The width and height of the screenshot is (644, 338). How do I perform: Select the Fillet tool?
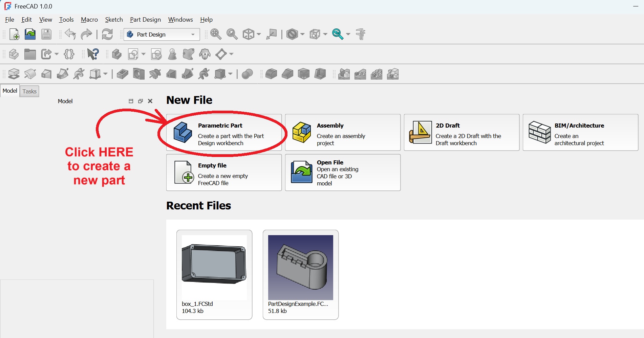click(x=271, y=74)
